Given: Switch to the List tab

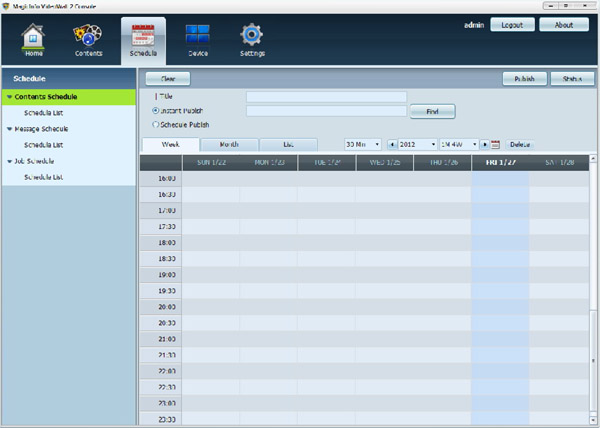Looking at the screenshot, I should point(288,145).
